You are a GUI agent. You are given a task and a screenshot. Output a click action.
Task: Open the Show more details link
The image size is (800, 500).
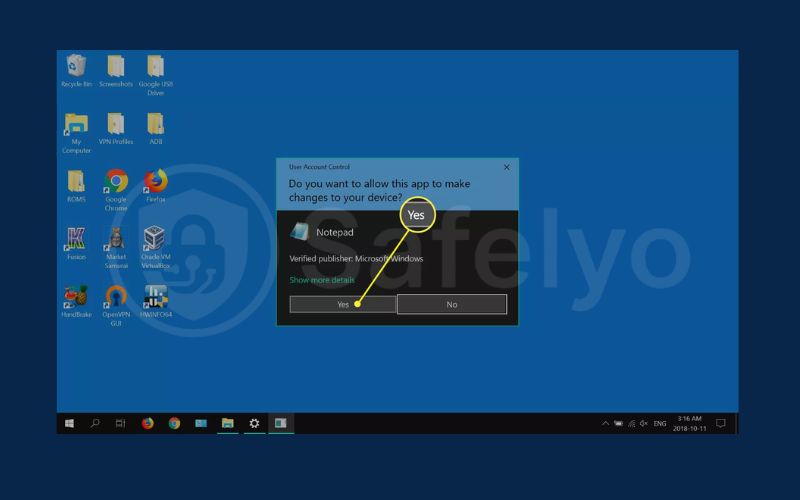pyautogui.click(x=321, y=280)
